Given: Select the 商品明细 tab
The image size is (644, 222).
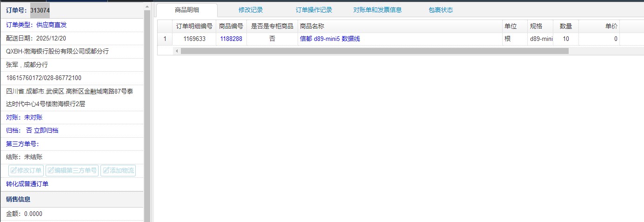Looking at the screenshot, I should pos(187,10).
